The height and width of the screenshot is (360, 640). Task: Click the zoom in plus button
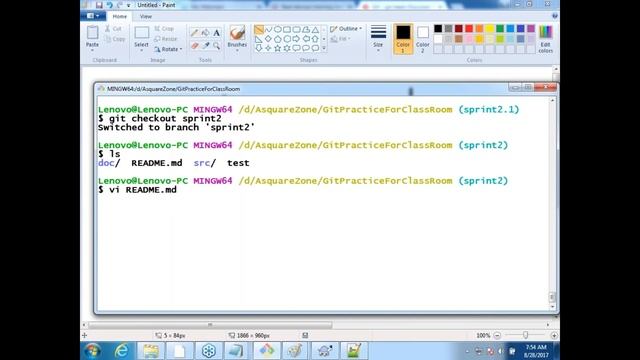pyautogui.click(x=554, y=336)
